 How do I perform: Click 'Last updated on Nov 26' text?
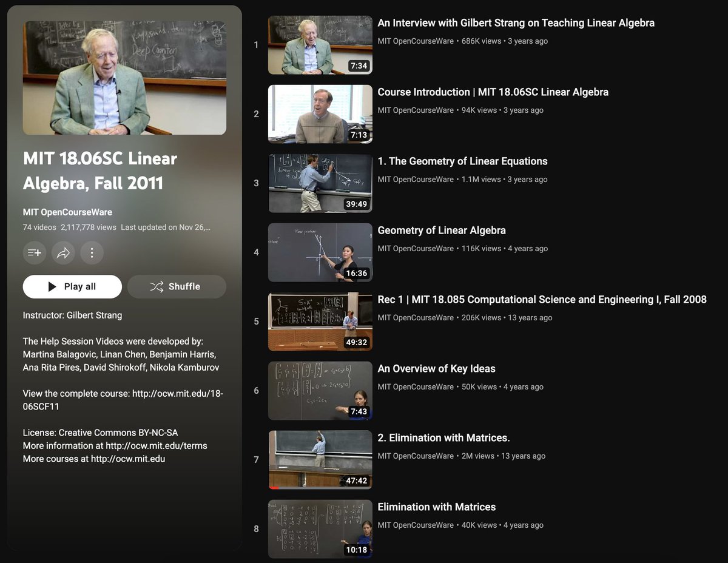point(166,228)
